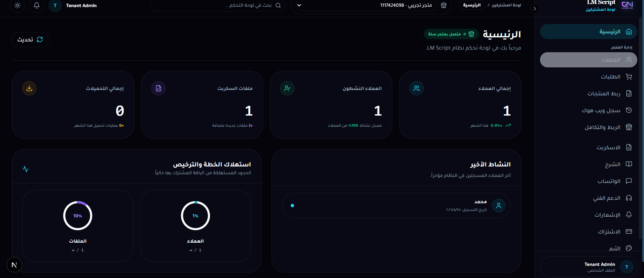This screenshot has height=278, width=644.
Task: Click the الدعم الفني headset icon
Action: coord(629,198)
